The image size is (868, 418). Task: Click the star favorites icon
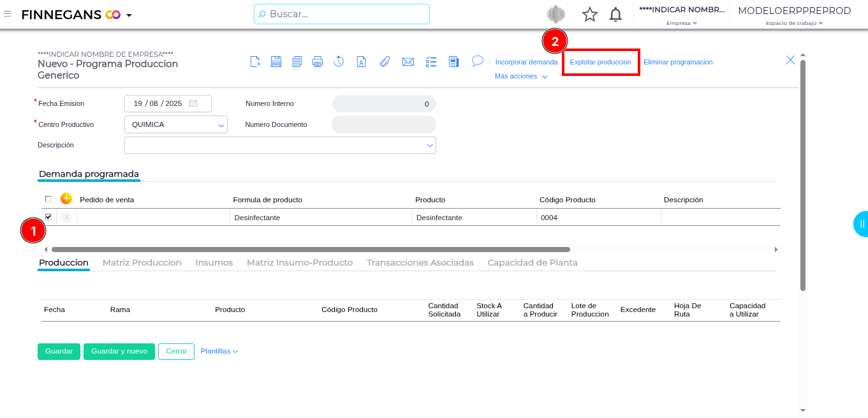pos(590,15)
